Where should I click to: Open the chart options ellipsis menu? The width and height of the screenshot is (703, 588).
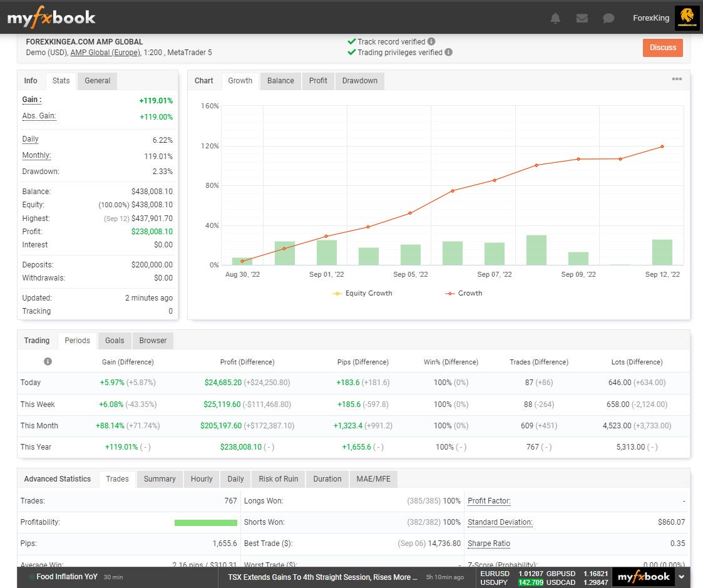tap(677, 79)
